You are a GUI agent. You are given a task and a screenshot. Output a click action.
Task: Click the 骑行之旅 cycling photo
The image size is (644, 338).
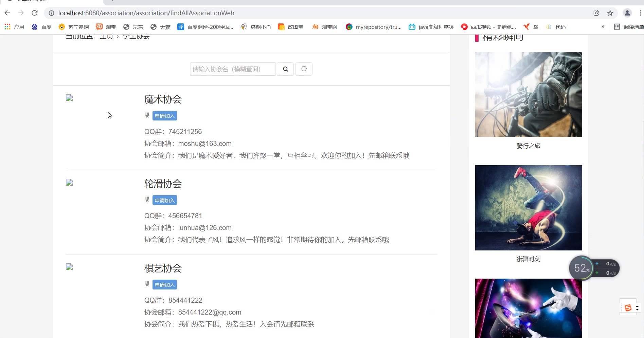[529, 94]
